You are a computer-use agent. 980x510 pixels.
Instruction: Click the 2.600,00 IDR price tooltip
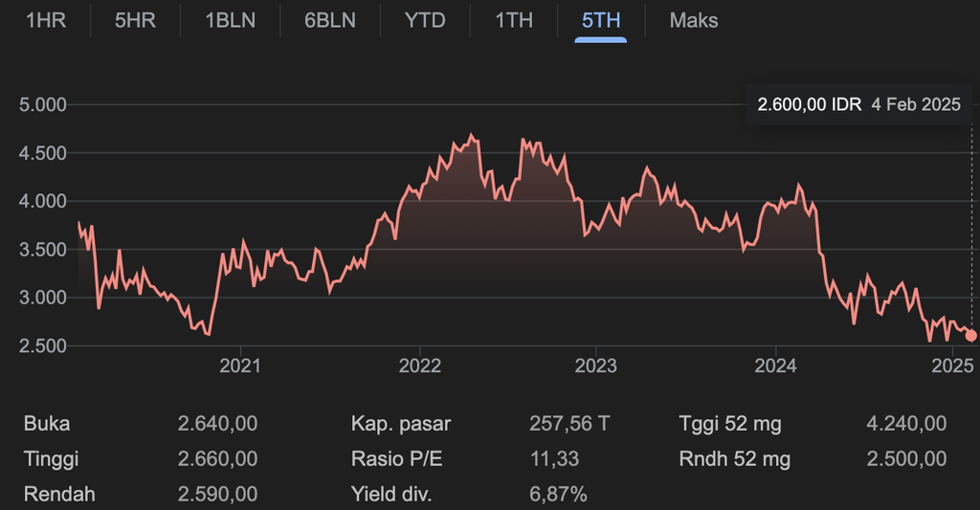858,105
